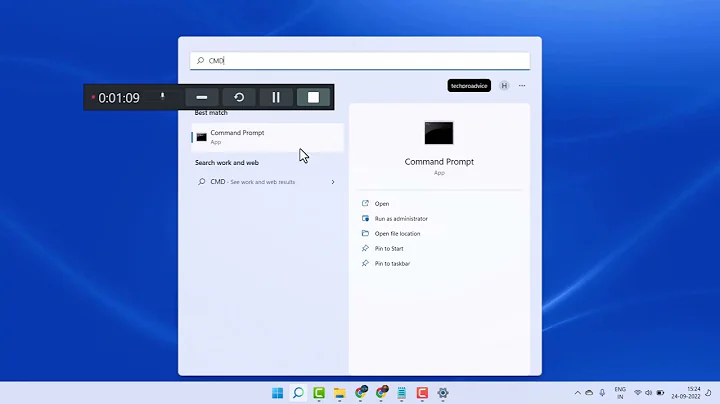Restart the recording with the circular arrow
Screen dimensions: 720x404
coord(239,97)
